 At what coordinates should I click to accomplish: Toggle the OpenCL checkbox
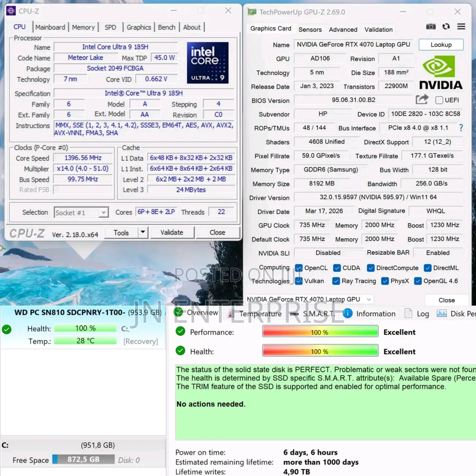pos(299,268)
